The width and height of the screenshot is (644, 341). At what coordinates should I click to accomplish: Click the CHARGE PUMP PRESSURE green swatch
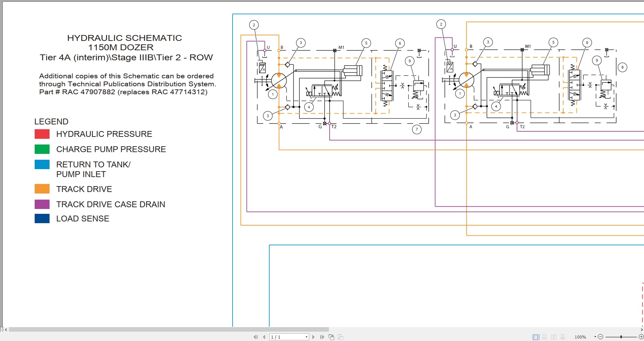pyautogui.click(x=42, y=149)
